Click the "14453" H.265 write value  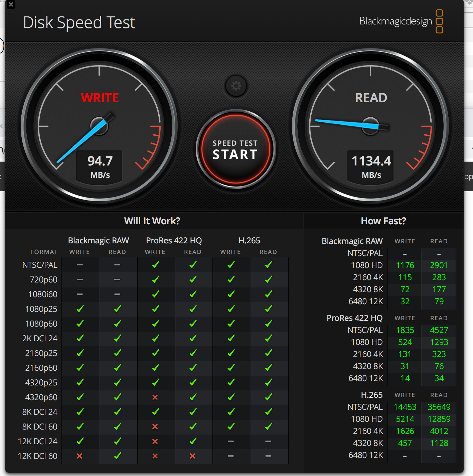(x=405, y=407)
